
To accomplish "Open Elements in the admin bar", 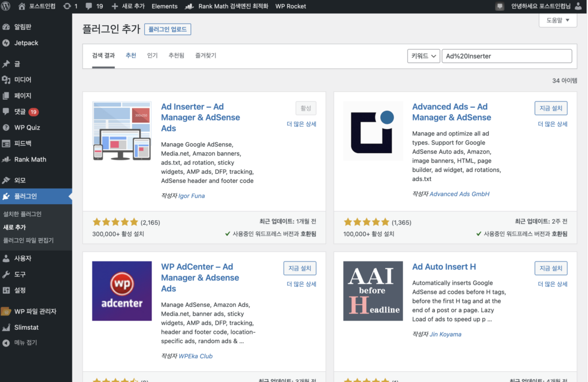I will [x=165, y=6].
